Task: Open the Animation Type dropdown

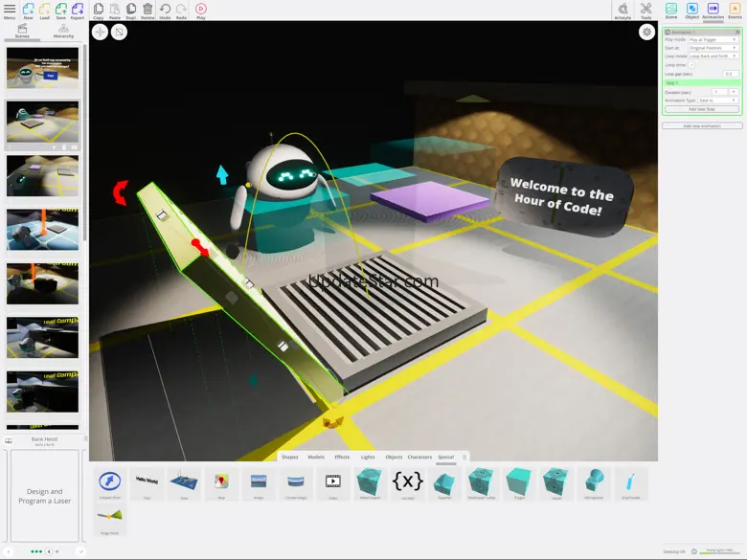Action: (x=718, y=101)
